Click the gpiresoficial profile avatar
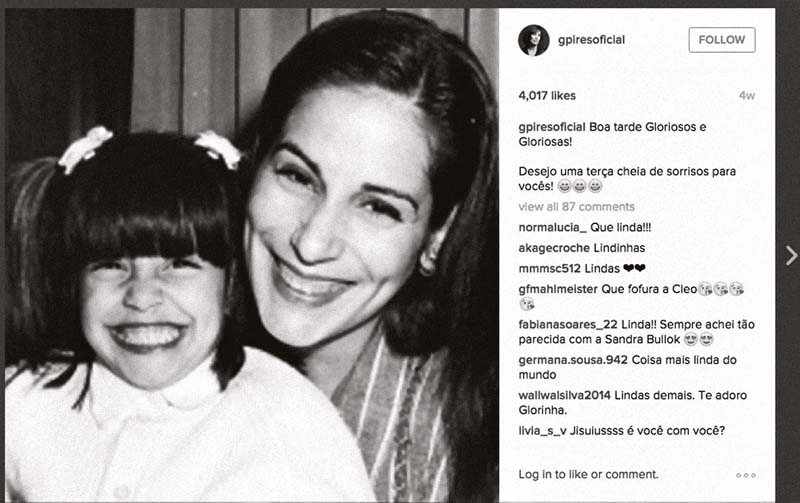This screenshot has height=503, width=800. [533, 40]
